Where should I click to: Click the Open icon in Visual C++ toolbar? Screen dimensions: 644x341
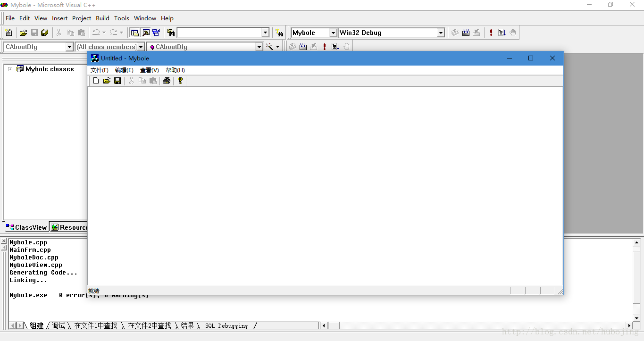(23, 33)
